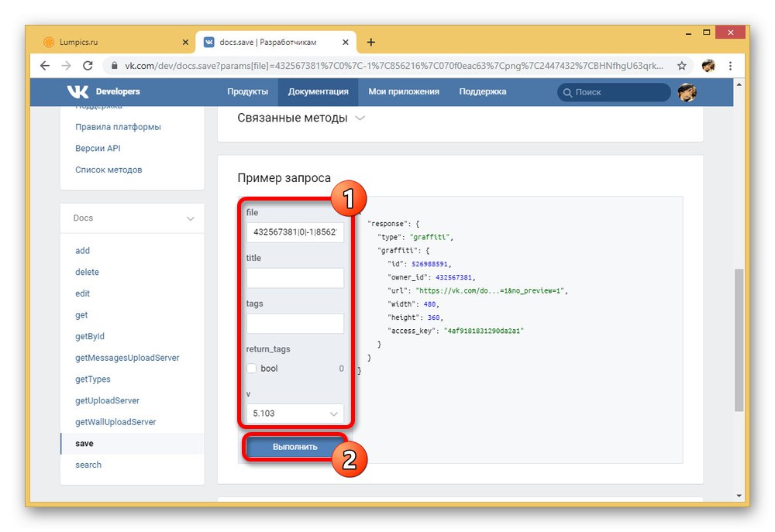This screenshot has height=532, width=775.
Task: Open the getTypes method
Action: 93,379
